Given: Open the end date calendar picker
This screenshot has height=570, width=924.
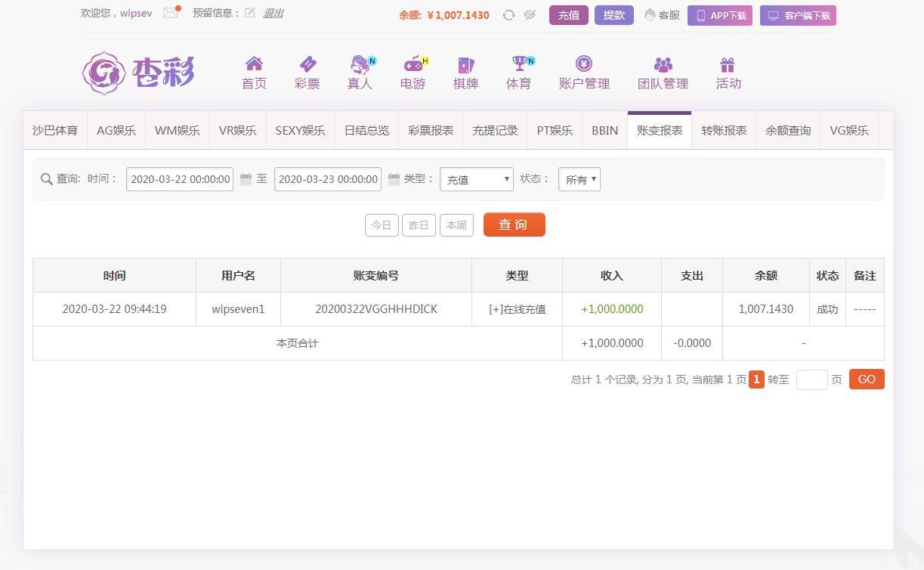Looking at the screenshot, I should 394,179.
